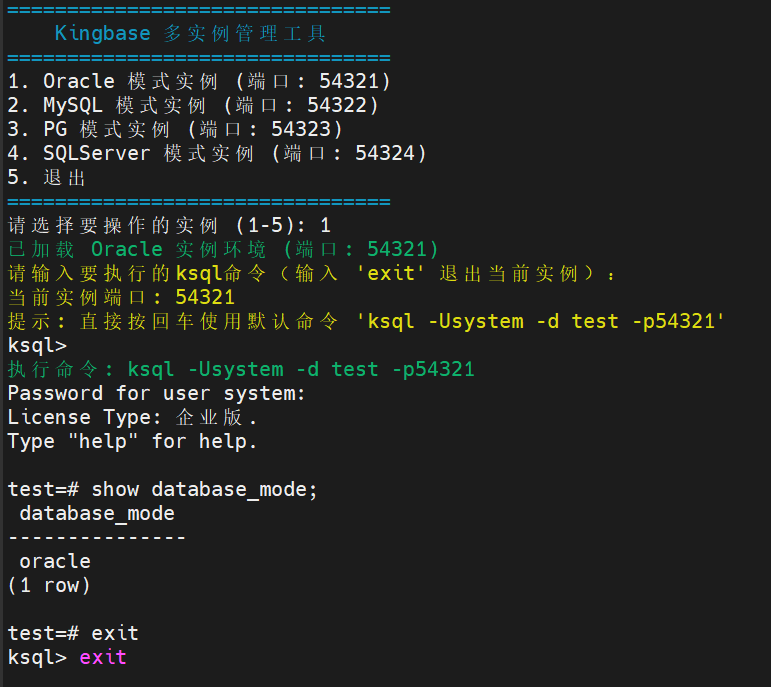Click the green 已加载 Oracle 实例环境 line
Viewport: 771px width, 687px height.
[x=222, y=249]
